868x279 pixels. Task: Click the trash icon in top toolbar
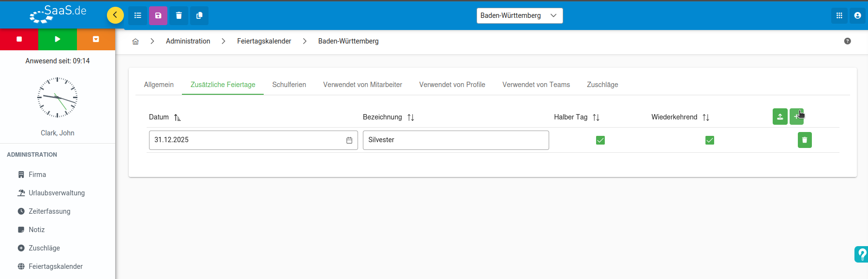(x=179, y=15)
